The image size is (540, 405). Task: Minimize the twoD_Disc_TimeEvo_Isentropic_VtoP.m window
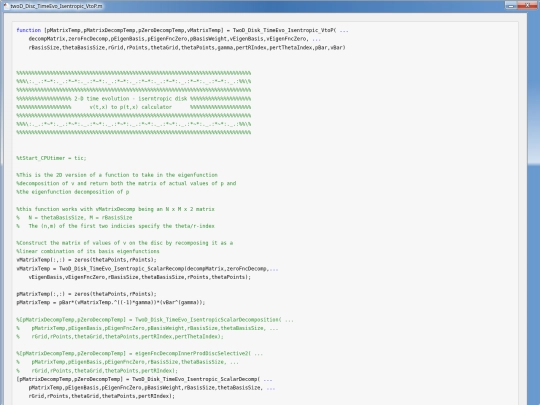click(511, 5)
